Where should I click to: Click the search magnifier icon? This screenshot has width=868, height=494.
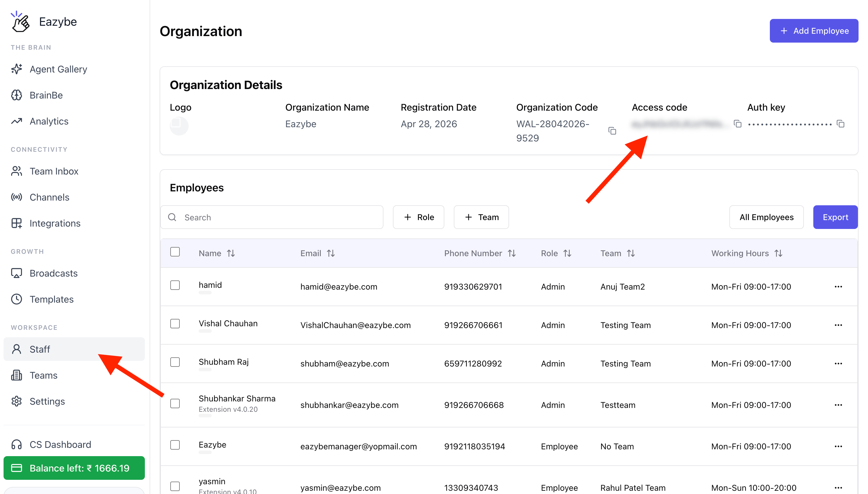tap(172, 217)
